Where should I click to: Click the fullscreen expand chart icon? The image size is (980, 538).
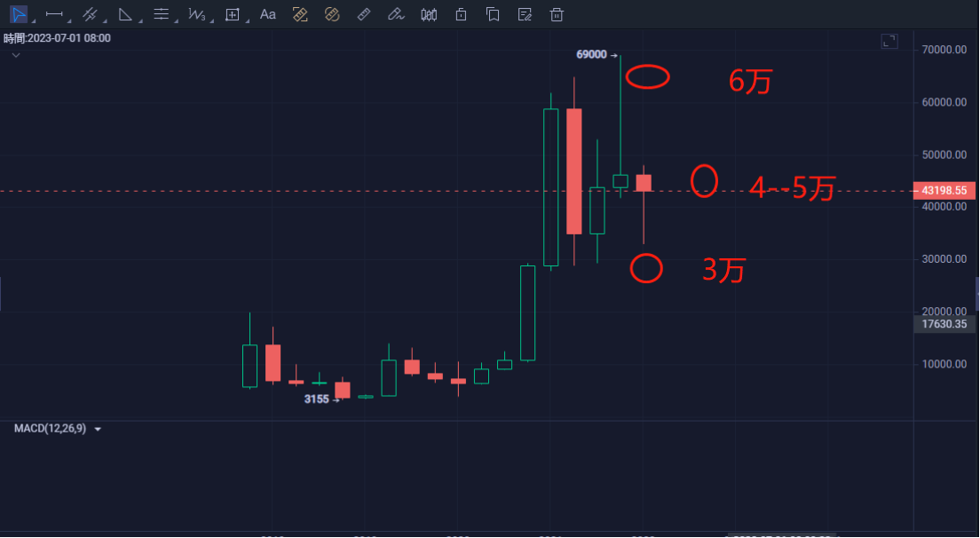889,41
